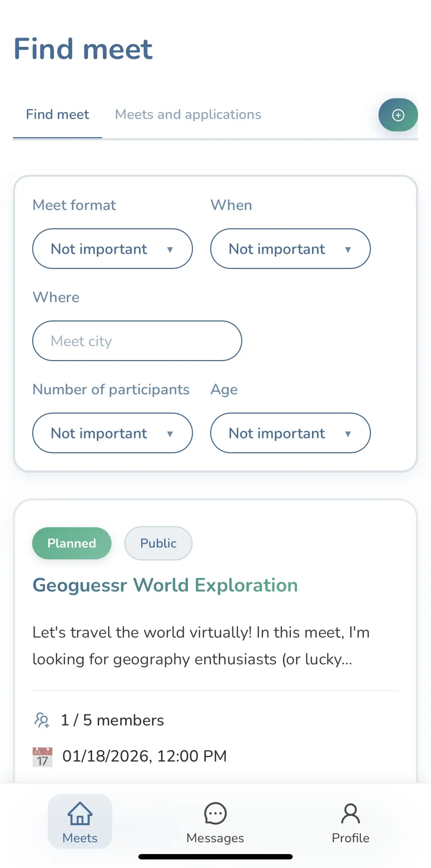
Task: Switch to the Meets and applications tab
Action: 188,114
